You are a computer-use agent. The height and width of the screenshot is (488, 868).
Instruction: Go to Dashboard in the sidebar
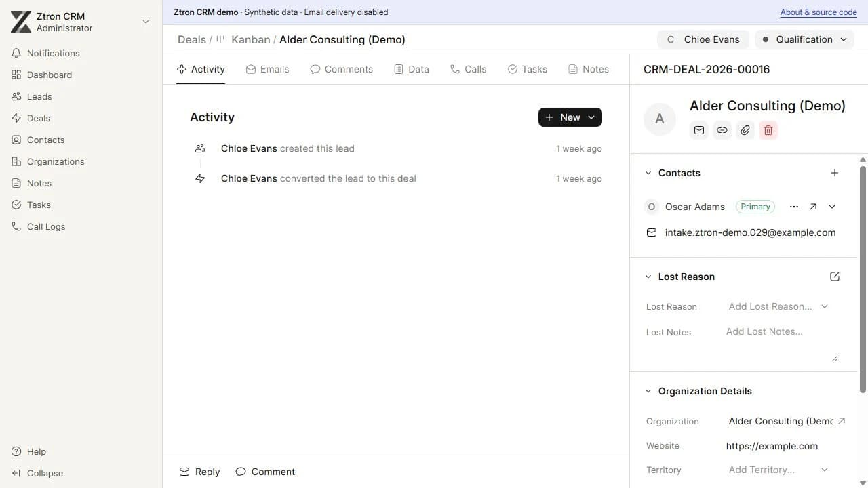81,75
